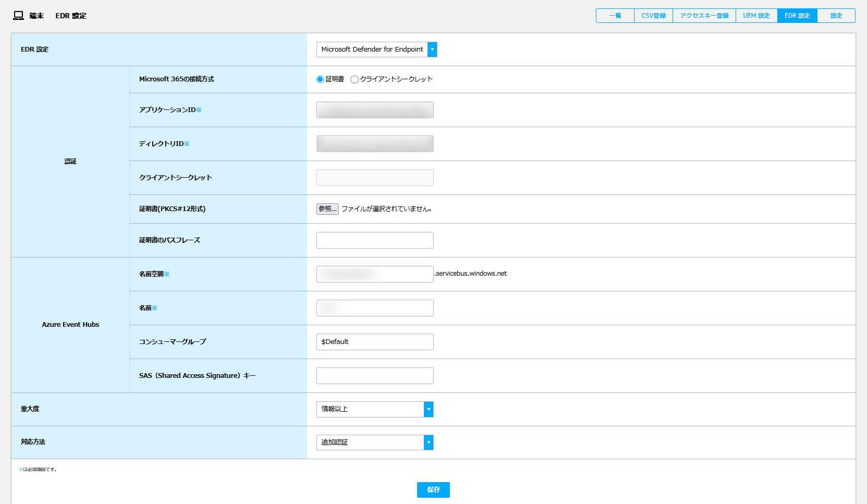
Task: Focus the ディレクトリID input field
Action: click(x=375, y=144)
